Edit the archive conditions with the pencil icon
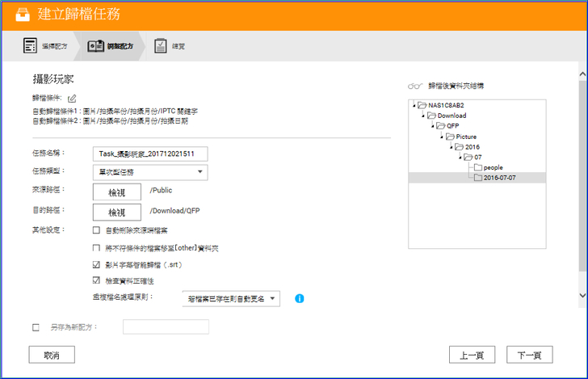 (72, 99)
